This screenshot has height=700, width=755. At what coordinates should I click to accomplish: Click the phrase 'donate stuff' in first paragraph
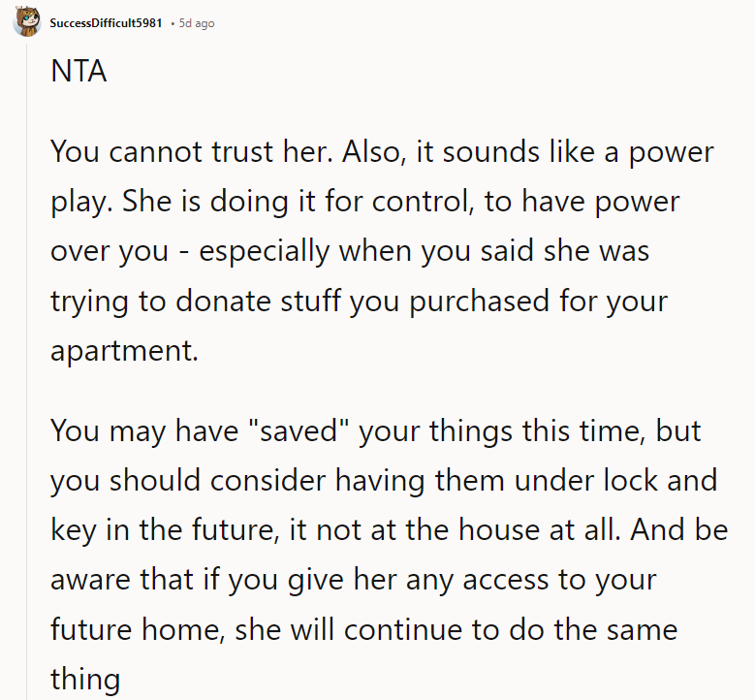(259, 301)
